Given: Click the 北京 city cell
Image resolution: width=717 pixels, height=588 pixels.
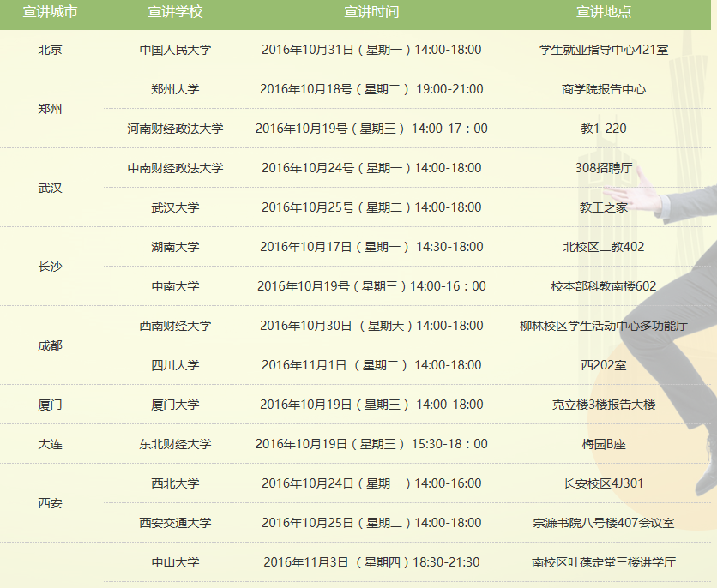Looking at the screenshot, I should coord(50,50).
